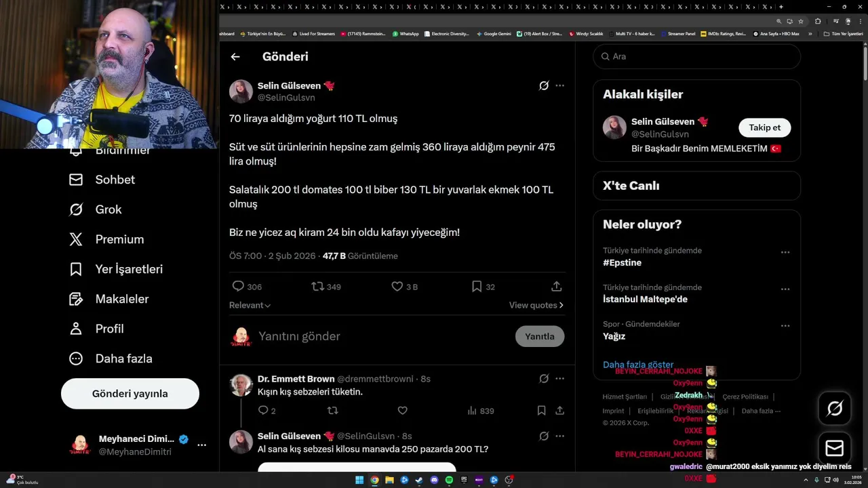Share icon on Dr. Emmett Brown's comment

coord(559,411)
